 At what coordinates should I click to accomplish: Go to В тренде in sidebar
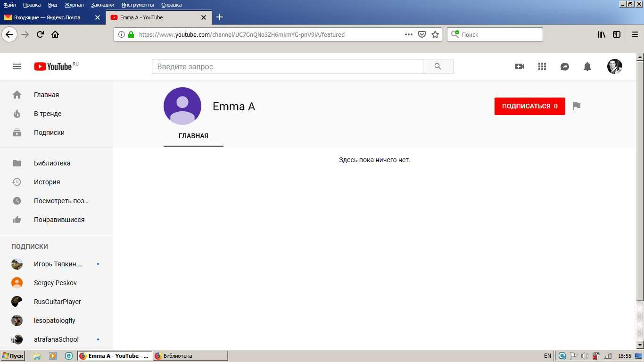[x=48, y=114]
